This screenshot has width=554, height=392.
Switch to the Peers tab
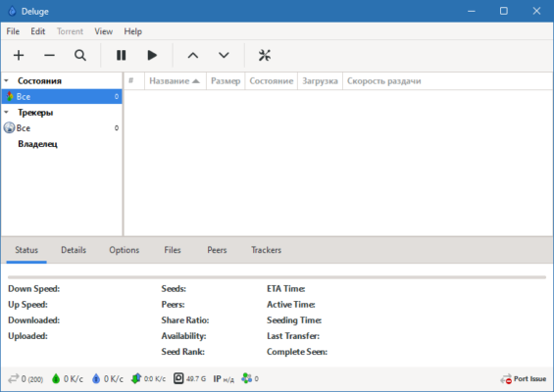point(217,250)
